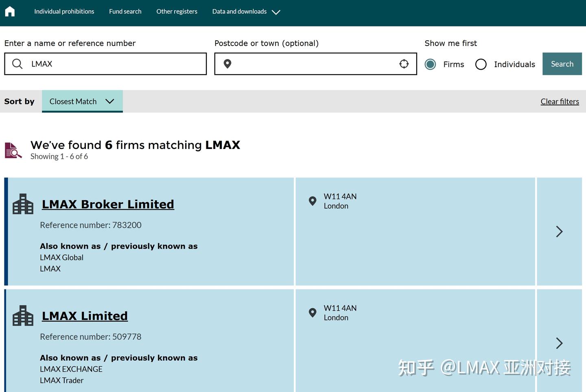The width and height of the screenshot is (586, 392).
Task: Open LMAX Broker Limited details arrow
Action: click(x=559, y=232)
